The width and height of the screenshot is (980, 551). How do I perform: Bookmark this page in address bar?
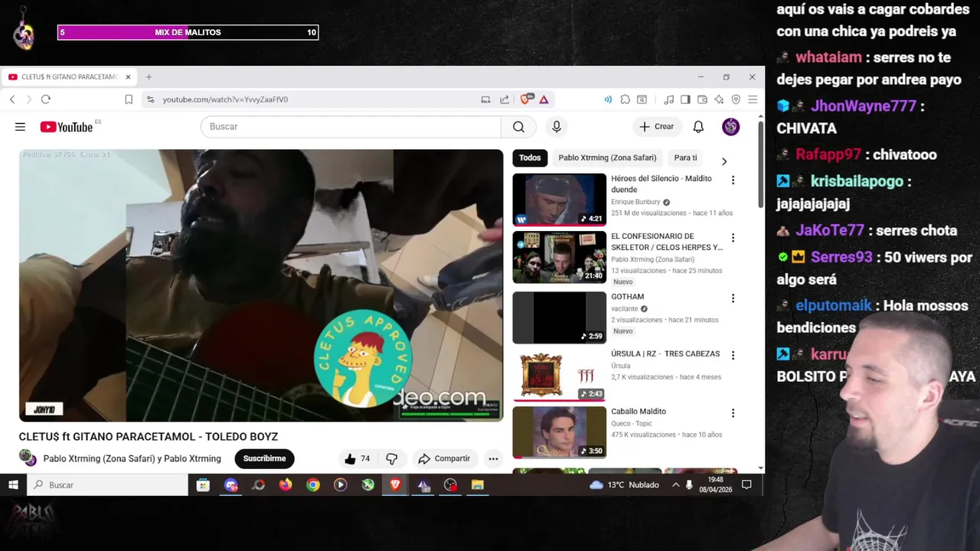point(129,99)
